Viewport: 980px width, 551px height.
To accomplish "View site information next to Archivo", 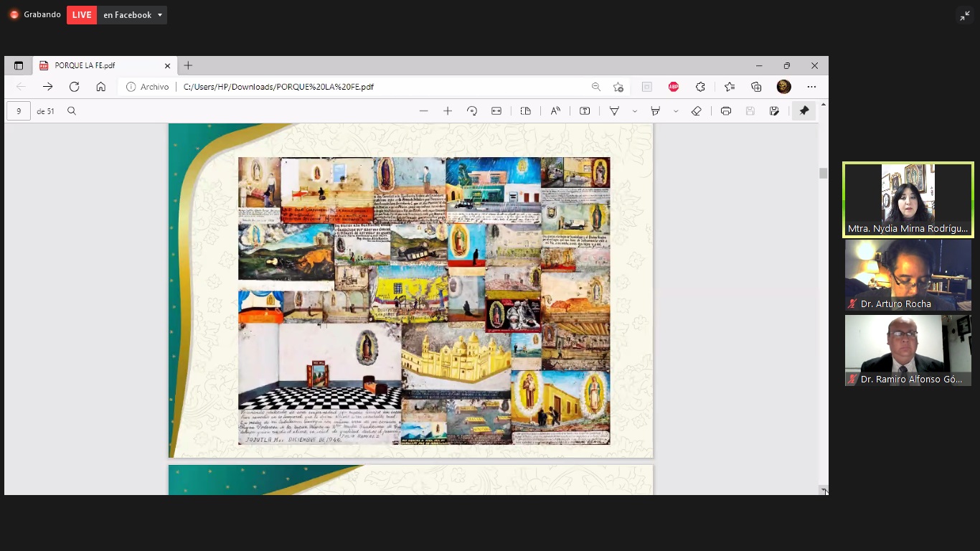I will click(x=131, y=87).
